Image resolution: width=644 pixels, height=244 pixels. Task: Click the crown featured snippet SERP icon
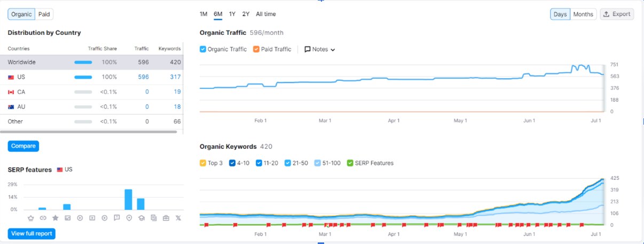(30, 218)
